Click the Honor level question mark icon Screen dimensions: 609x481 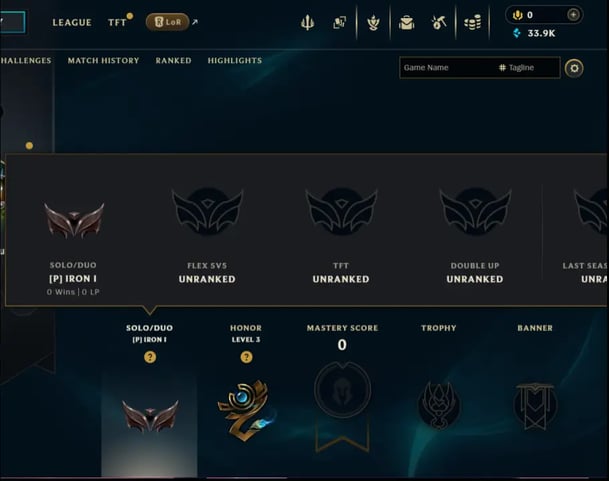click(x=246, y=357)
